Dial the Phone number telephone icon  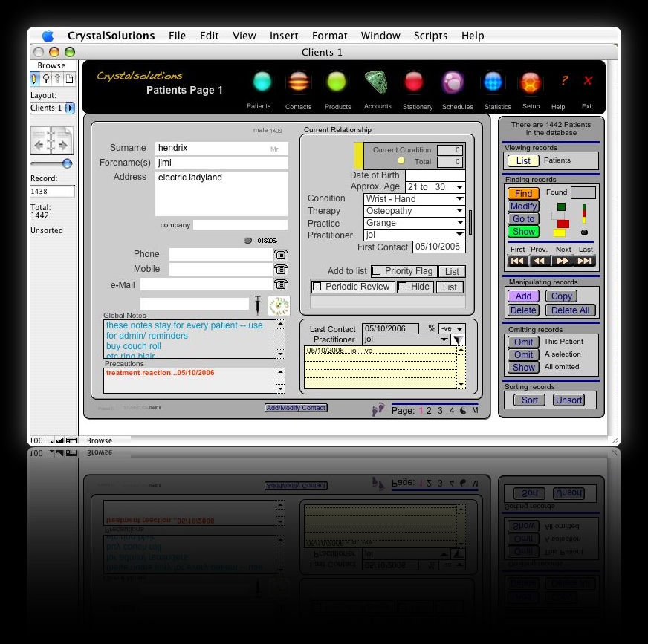click(x=281, y=255)
